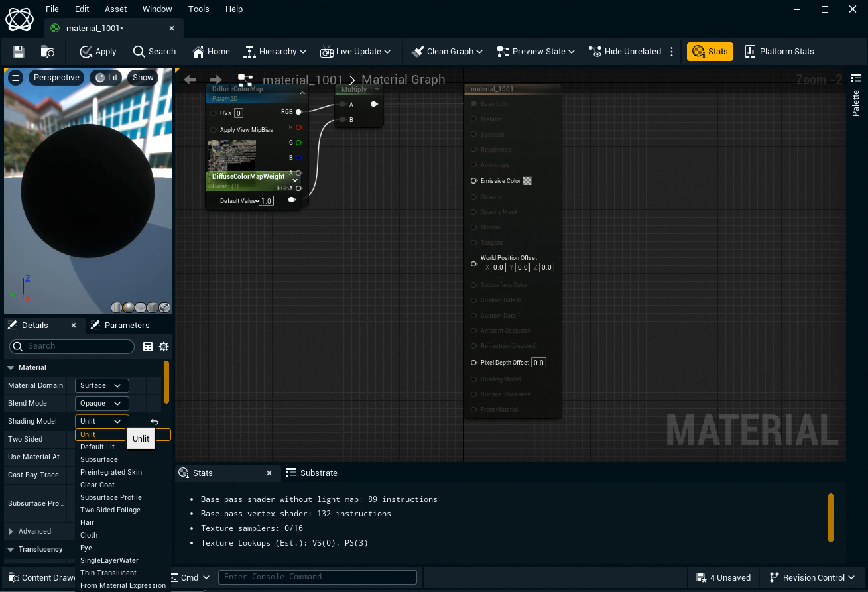Toggle Lit viewport shading mode

(105, 77)
